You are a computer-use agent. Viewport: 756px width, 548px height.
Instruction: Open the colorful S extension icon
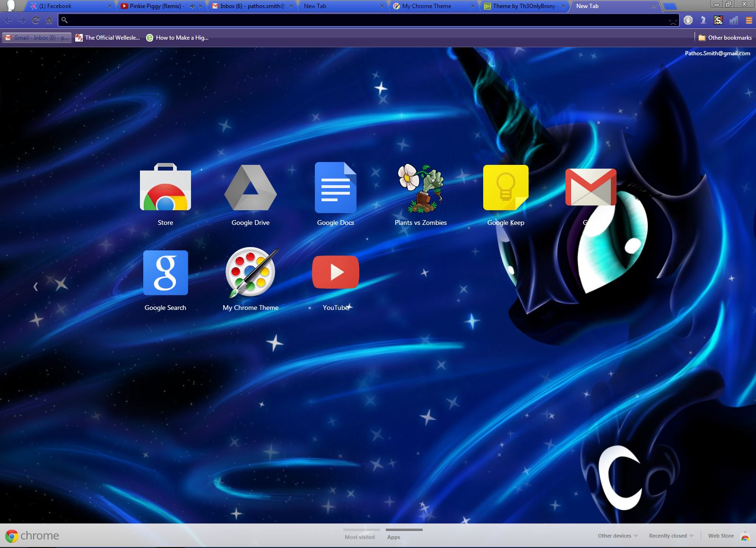(718, 20)
